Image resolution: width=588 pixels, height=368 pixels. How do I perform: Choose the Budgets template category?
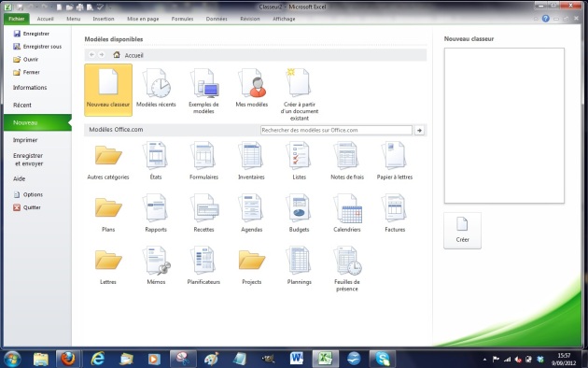click(299, 213)
